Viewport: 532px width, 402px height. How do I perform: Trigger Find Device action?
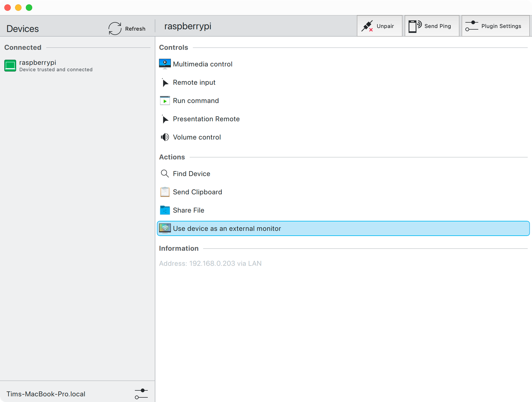[192, 173]
